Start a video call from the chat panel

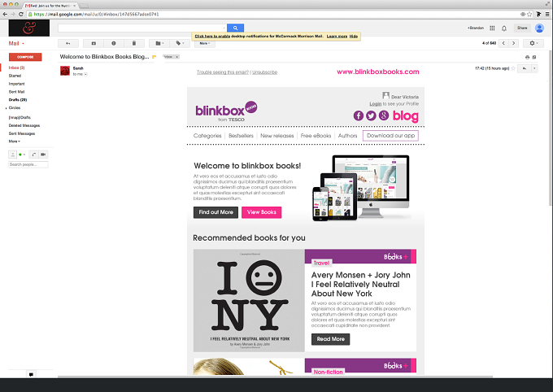[43, 155]
